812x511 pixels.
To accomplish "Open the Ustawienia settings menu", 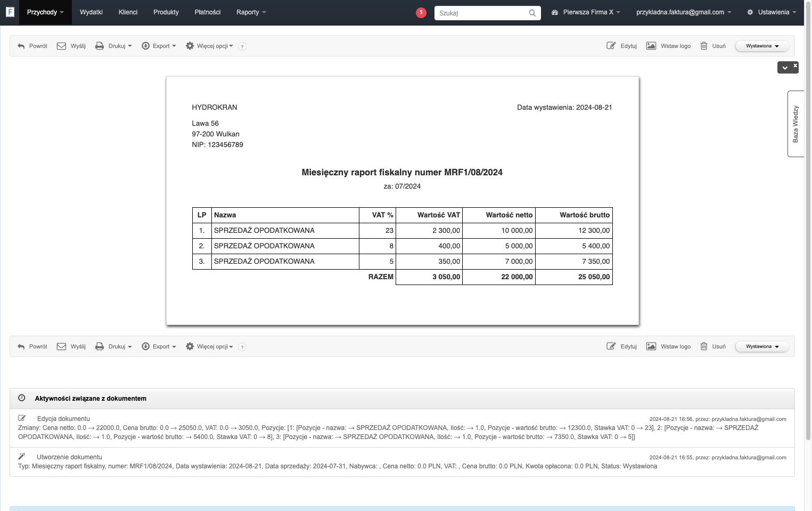I will 772,12.
